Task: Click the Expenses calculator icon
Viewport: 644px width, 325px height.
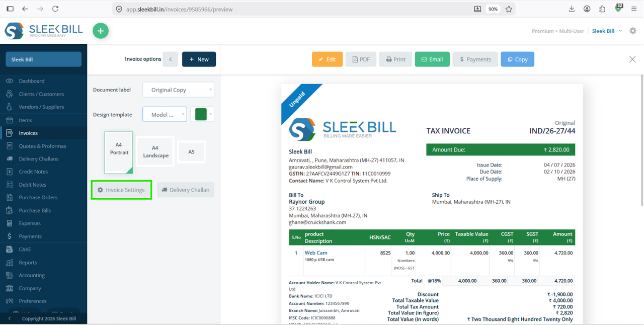Action: (x=10, y=223)
